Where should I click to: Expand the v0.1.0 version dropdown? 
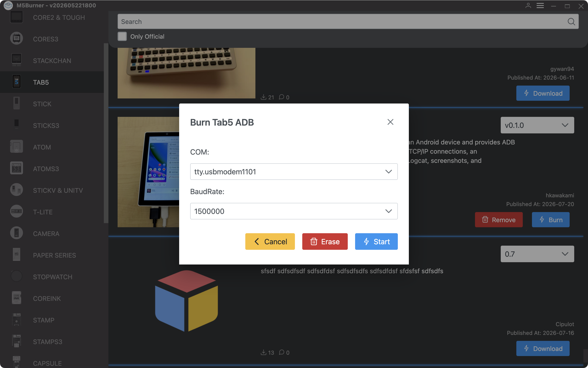537,125
